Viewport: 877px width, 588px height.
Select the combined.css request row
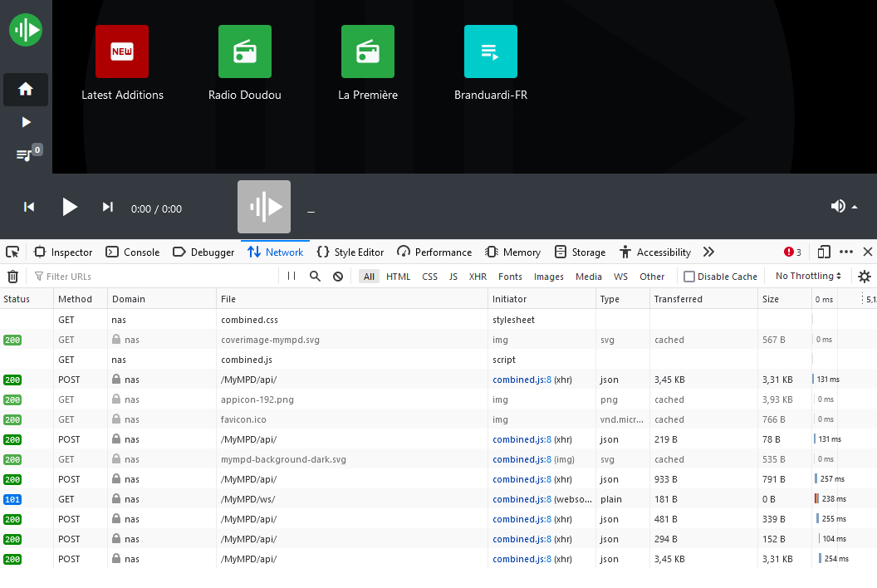pos(438,320)
